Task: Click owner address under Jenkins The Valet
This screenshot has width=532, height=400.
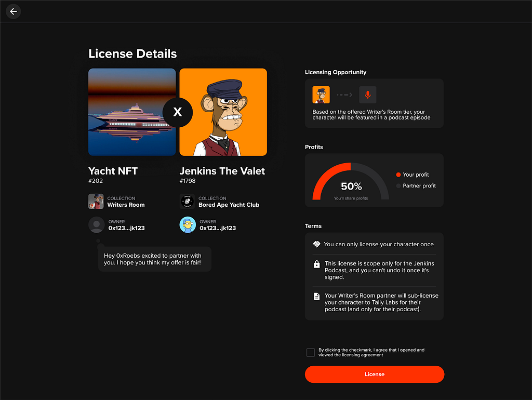Action: (218, 229)
